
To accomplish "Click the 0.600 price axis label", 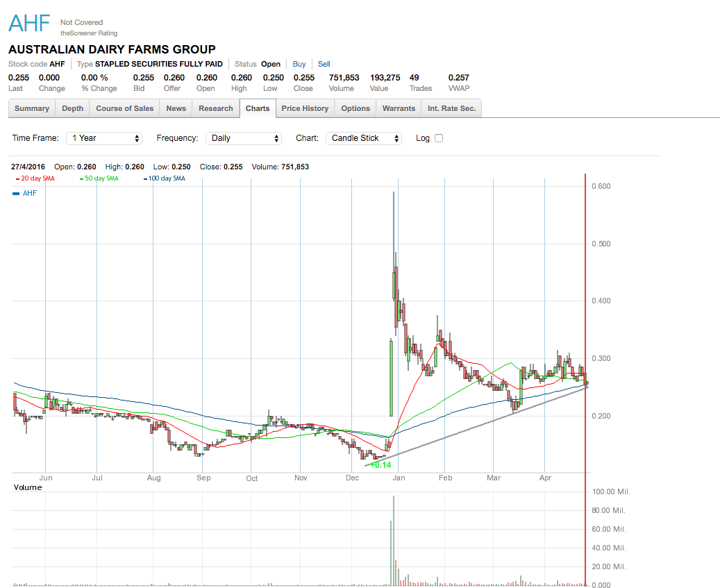I will [601, 186].
